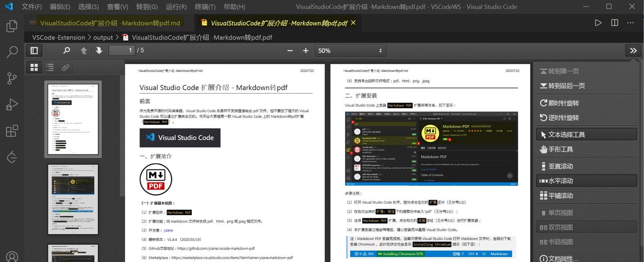Viewport: 644px width, 262px height.
Task: Click the PDF file name in breadcrumb
Action: point(202,37)
